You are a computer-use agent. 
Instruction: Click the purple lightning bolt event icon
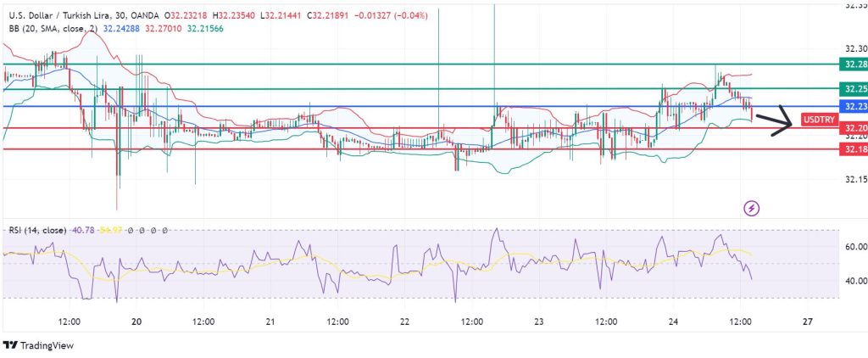click(x=752, y=209)
